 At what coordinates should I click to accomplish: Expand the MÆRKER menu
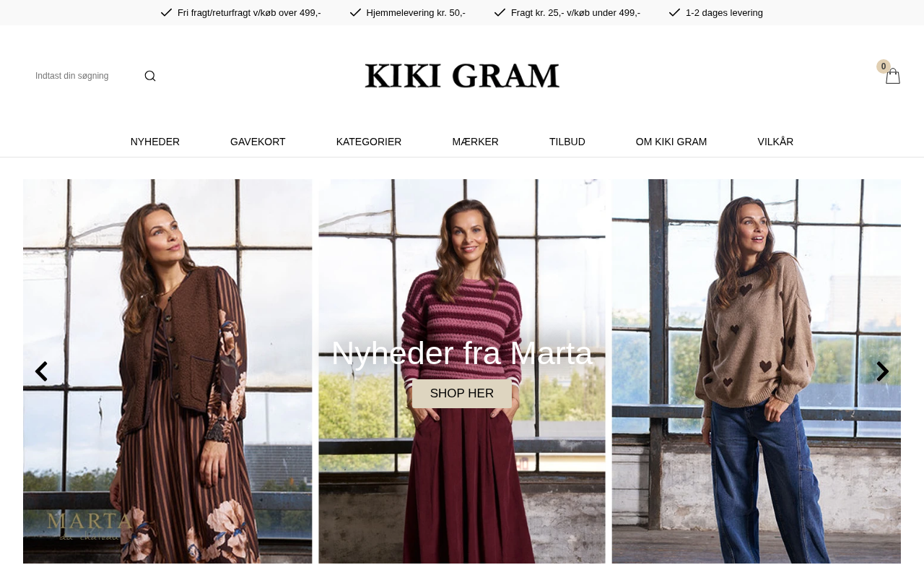[x=475, y=142]
